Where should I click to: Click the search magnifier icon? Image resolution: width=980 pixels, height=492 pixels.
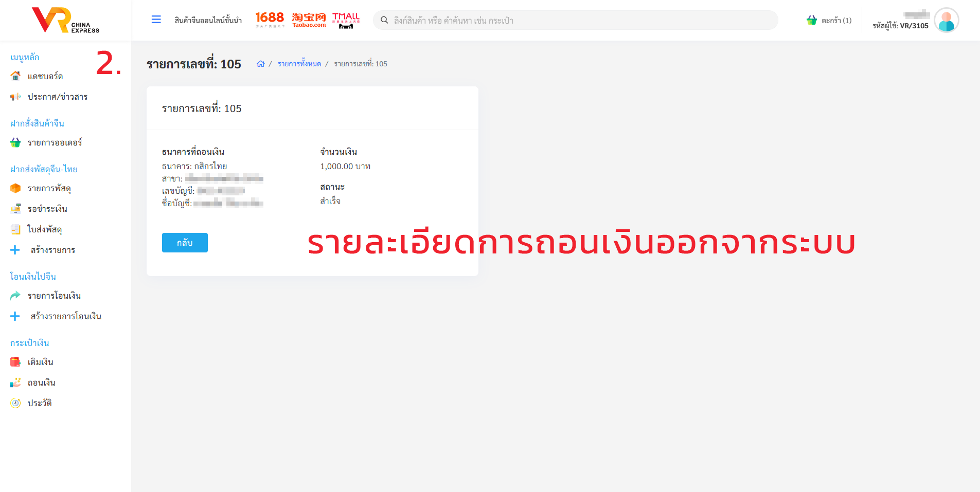(384, 20)
